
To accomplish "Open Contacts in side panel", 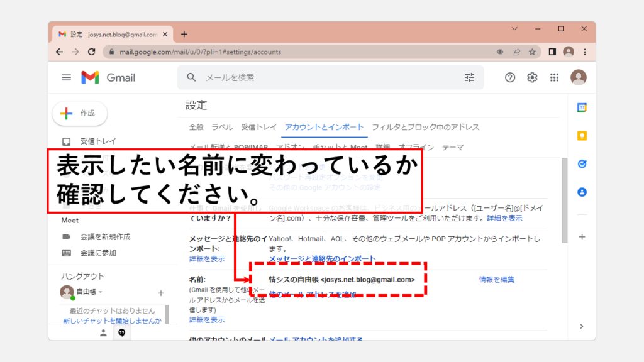I will (x=582, y=192).
